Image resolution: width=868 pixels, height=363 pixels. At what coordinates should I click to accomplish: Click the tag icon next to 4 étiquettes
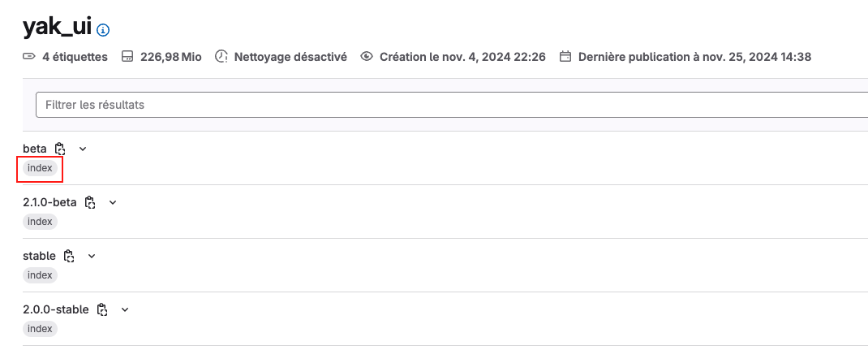[29, 57]
